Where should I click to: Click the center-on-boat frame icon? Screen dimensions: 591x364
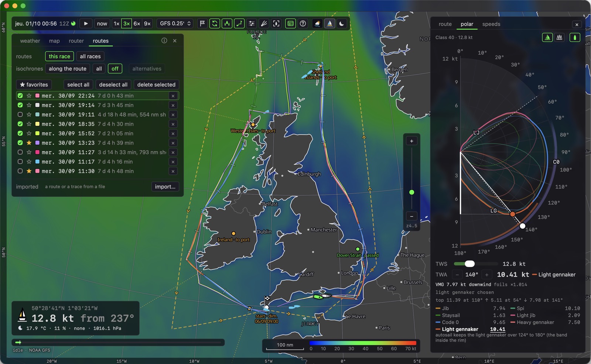pyautogui.click(x=276, y=24)
